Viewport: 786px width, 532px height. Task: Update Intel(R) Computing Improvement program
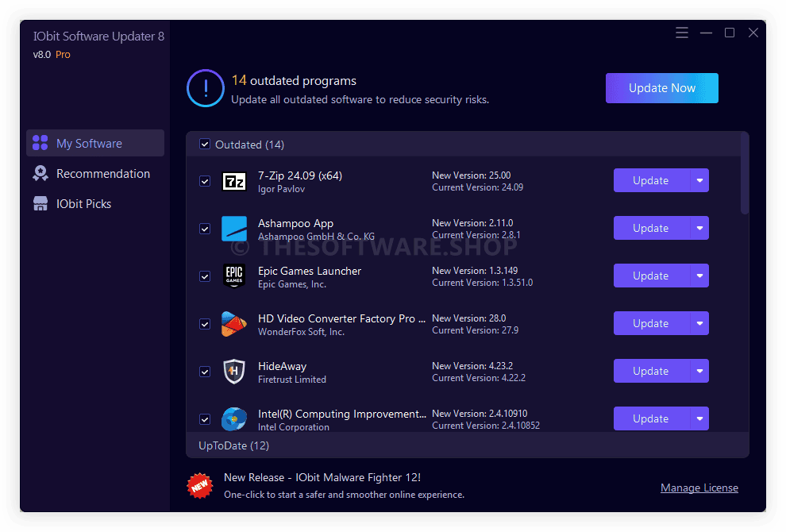[x=652, y=418]
